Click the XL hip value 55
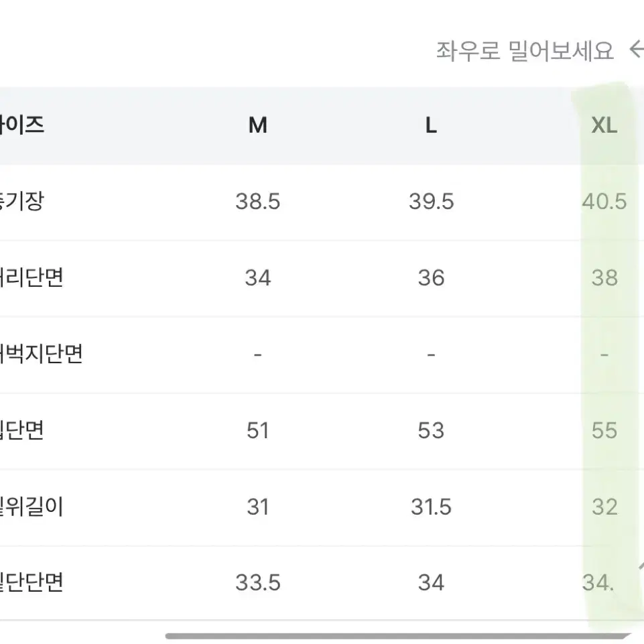Screen dimensions: 644x644 point(604,430)
